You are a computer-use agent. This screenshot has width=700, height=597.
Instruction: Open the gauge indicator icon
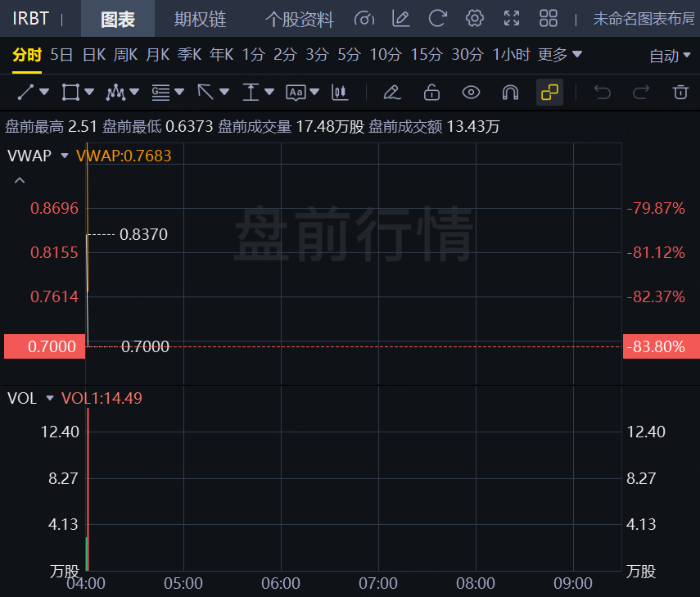tap(364, 19)
